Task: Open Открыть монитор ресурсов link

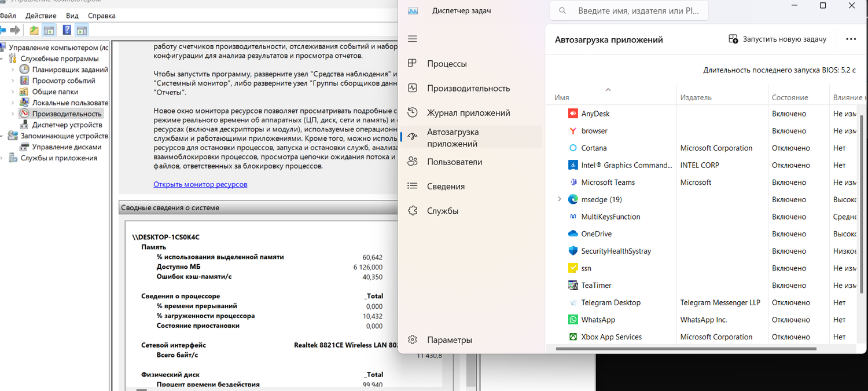Action: click(x=200, y=184)
